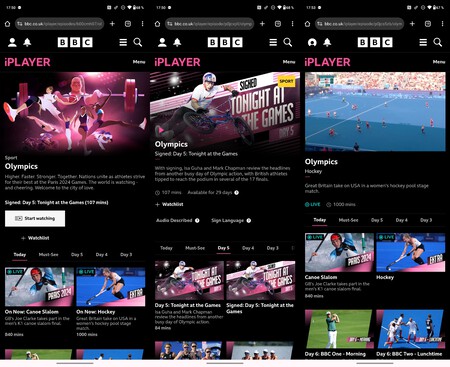The height and width of the screenshot is (367, 450).
Task: Tap the address bar in the left phone
Action: point(59,24)
